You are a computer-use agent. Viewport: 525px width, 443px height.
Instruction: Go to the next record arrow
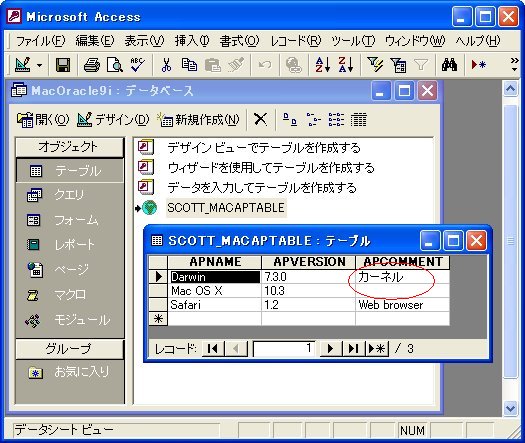pos(330,349)
